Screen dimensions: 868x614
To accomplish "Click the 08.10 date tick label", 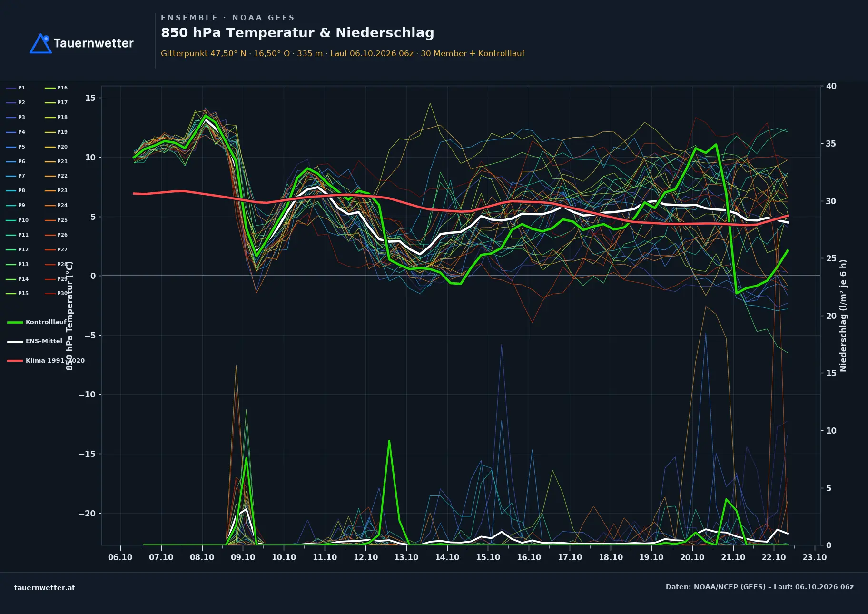I will 202,557.
